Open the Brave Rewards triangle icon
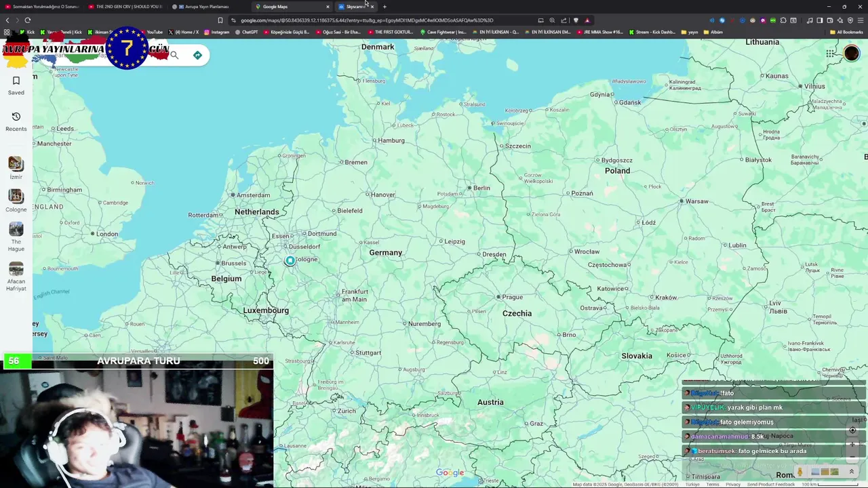The image size is (868, 488). (587, 20)
